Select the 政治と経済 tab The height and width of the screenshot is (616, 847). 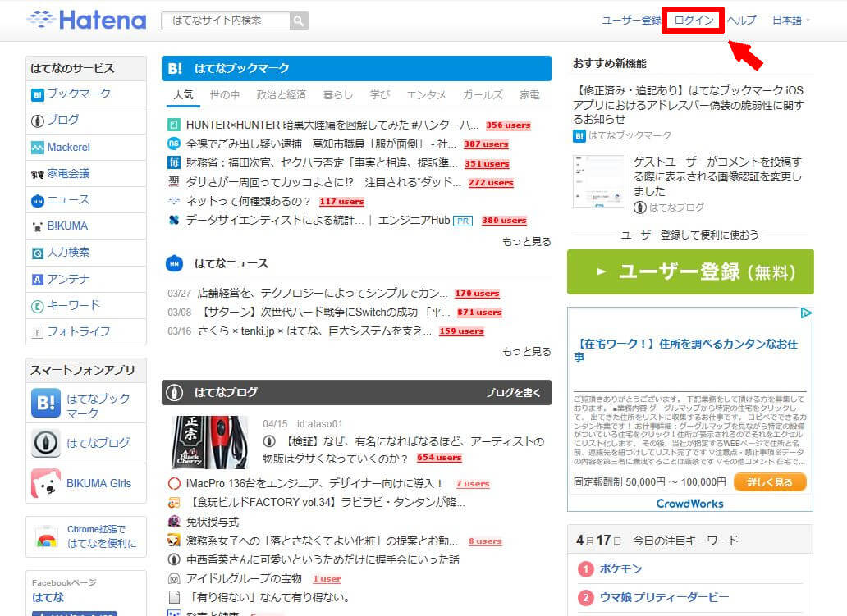282,95
